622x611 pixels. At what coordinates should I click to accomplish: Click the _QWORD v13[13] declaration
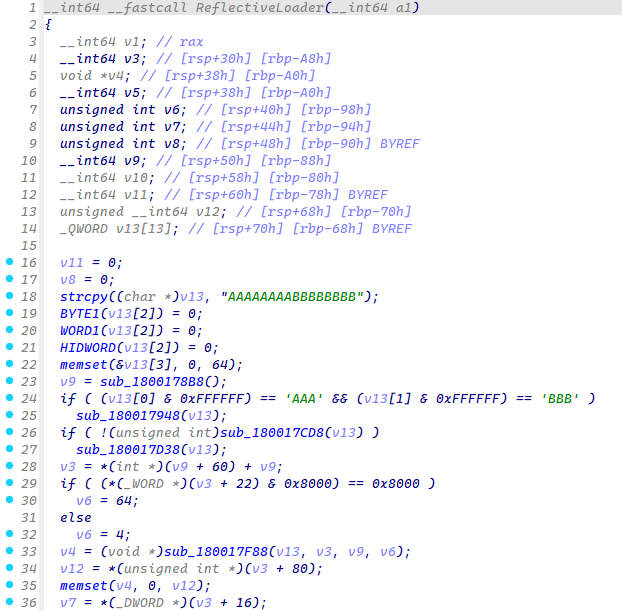click(119, 229)
